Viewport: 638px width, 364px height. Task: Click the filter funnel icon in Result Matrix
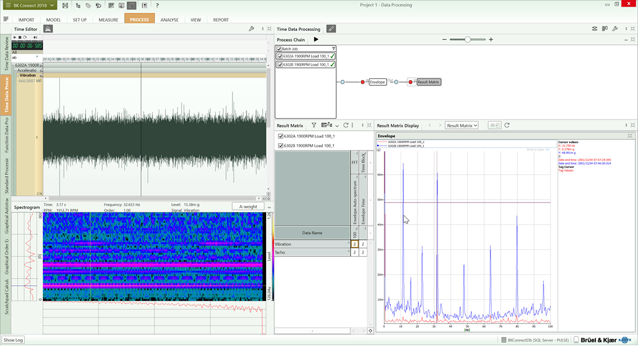pyautogui.click(x=314, y=125)
